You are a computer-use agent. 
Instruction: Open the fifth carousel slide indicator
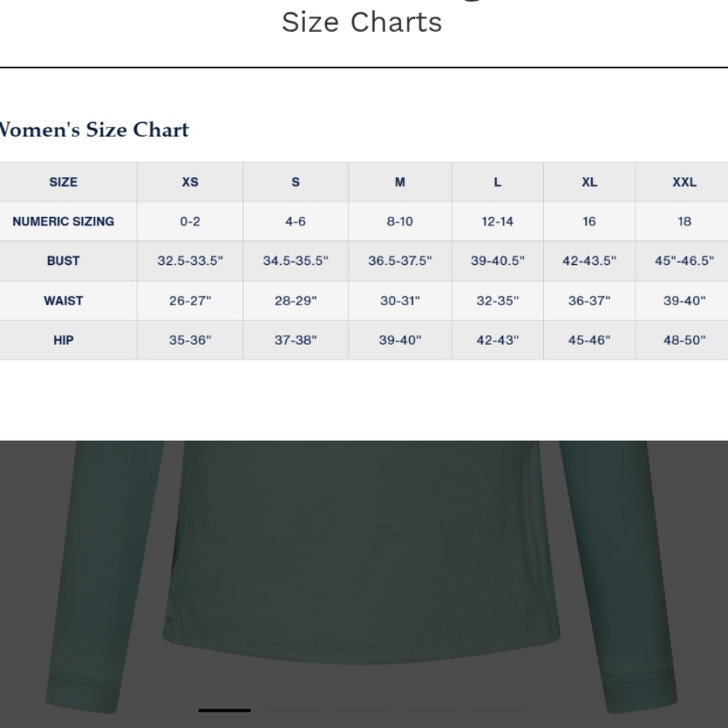click(x=499, y=710)
